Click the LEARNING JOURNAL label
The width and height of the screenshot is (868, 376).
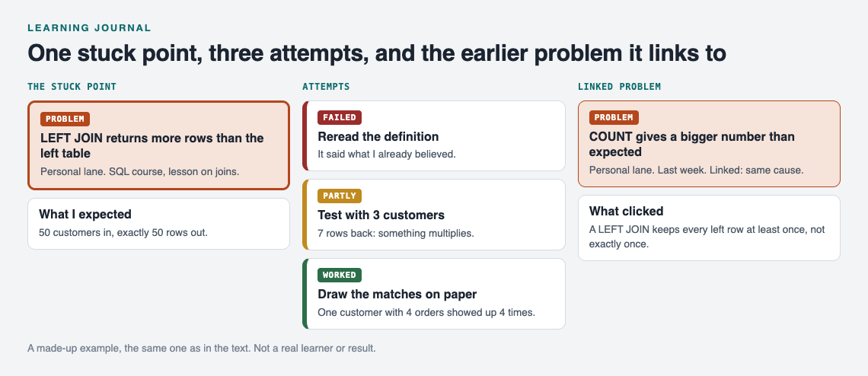(89, 27)
